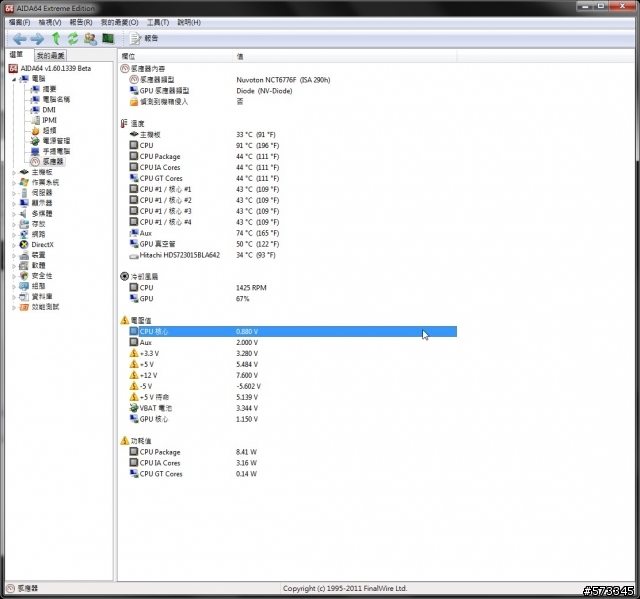Image resolution: width=640 pixels, height=599 pixels.
Task: Open the 檔案(F) menu
Action: (20, 22)
